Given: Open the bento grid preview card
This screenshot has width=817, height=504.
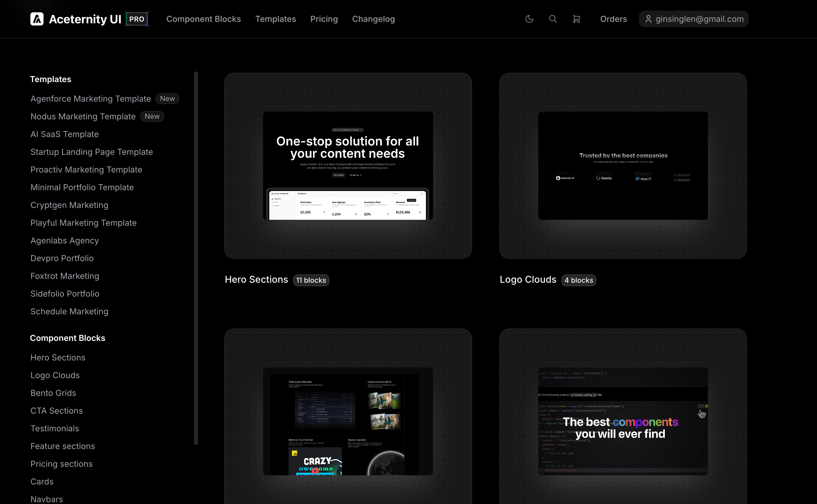Looking at the screenshot, I should [x=348, y=421].
